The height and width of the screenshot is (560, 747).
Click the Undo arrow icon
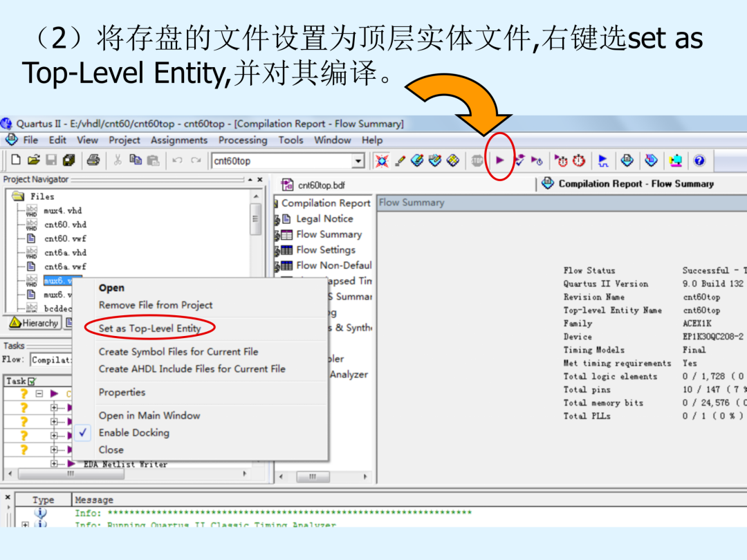tap(177, 160)
